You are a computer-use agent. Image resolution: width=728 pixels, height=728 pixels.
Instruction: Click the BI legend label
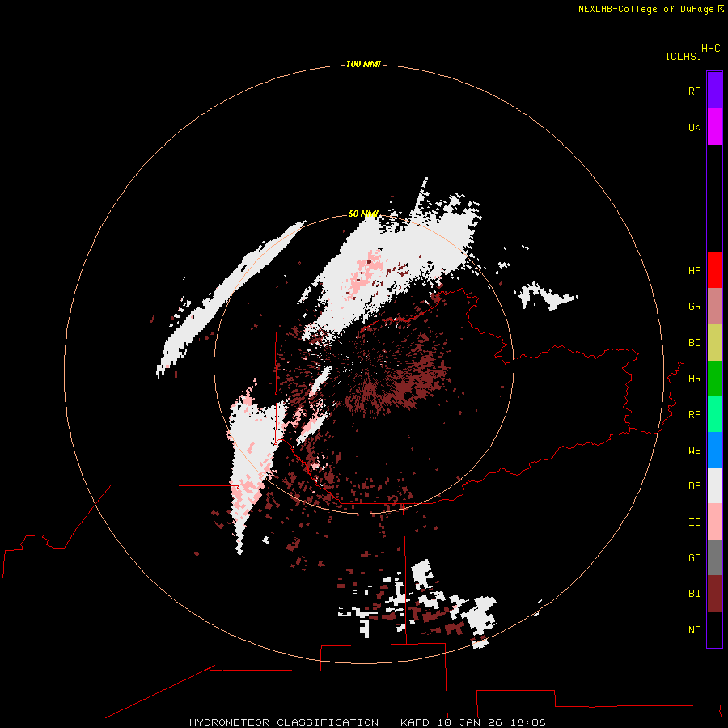[694, 594]
